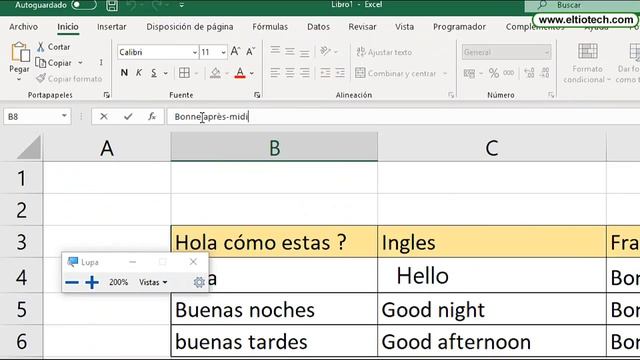Decrease font size with A-down icon
This screenshot has width=640, height=360.
251,51
